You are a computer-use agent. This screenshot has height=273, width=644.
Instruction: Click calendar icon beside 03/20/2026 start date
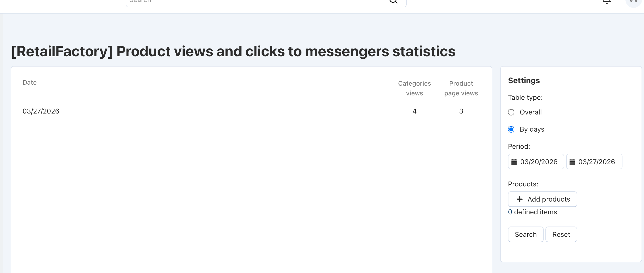514,162
